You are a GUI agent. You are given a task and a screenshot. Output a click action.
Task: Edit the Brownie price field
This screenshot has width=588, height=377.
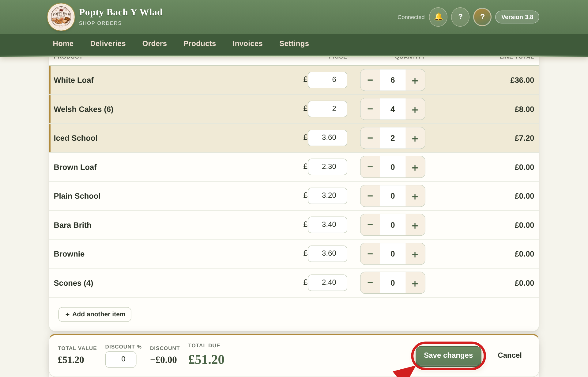327,253
